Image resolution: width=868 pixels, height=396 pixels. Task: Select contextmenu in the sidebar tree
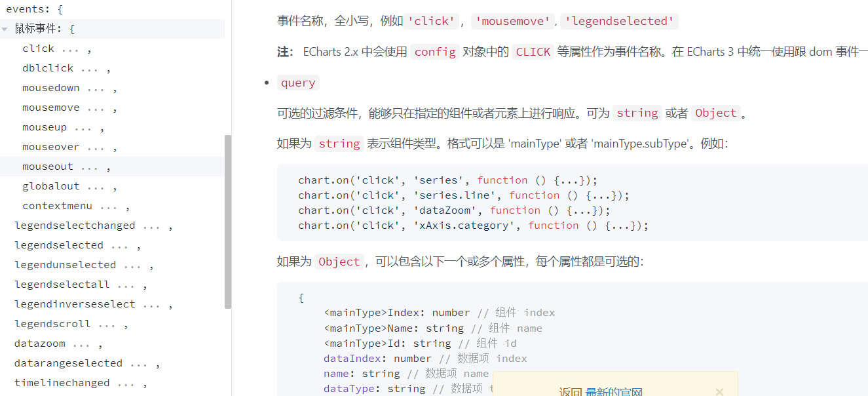(57, 206)
